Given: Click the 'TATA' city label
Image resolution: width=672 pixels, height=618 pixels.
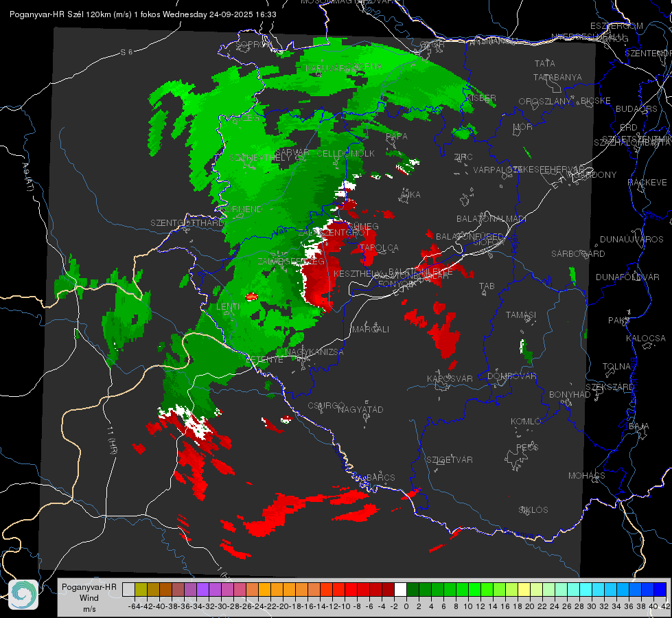Looking at the screenshot, I should (545, 63).
